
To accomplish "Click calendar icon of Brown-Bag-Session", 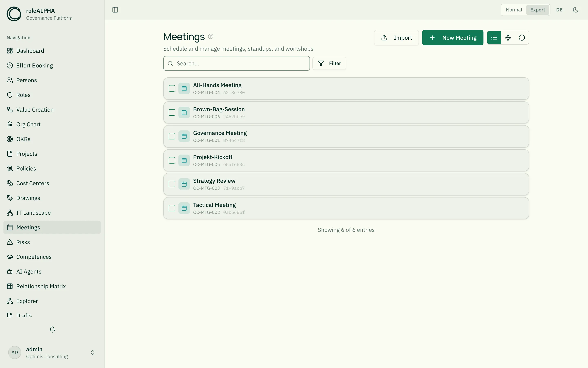I will click(184, 112).
